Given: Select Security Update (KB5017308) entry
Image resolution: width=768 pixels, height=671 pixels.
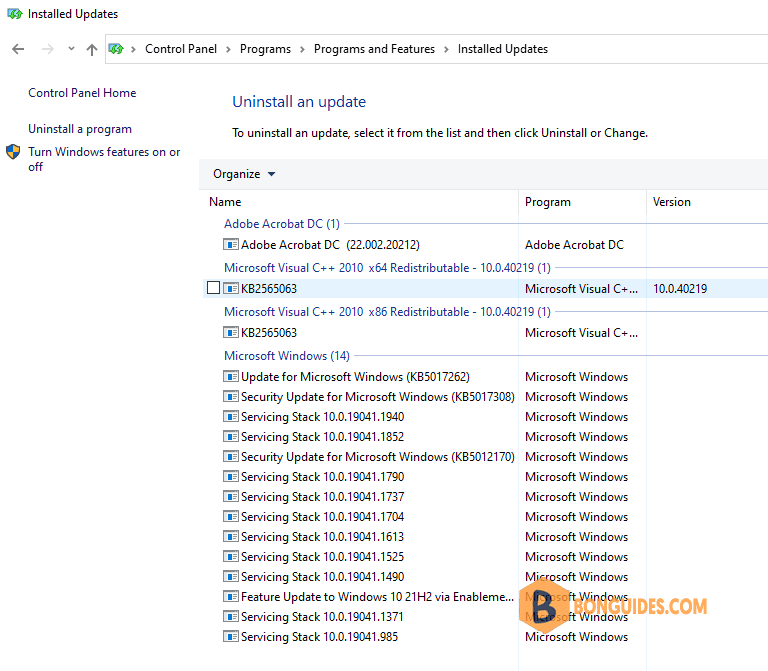Looking at the screenshot, I should (378, 397).
